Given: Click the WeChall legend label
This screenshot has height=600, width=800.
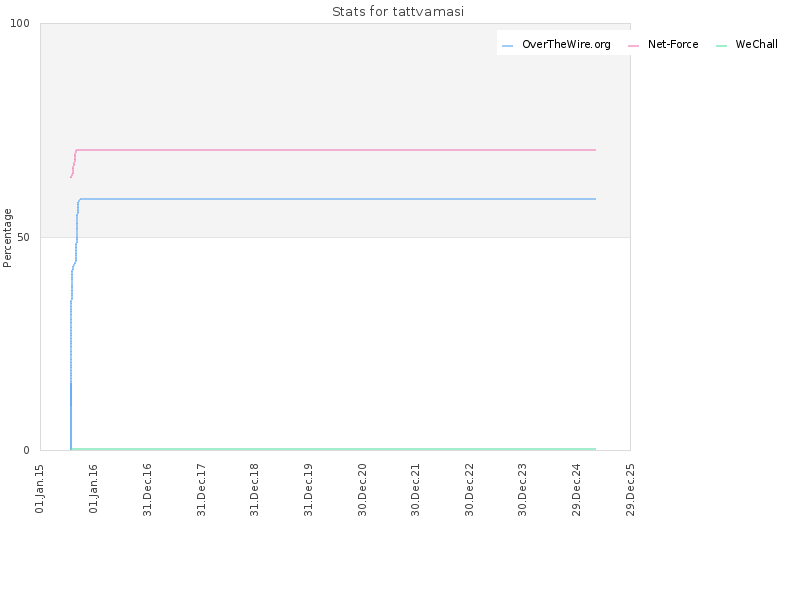Looking at the screenshot, I should [x=756, y=44].
